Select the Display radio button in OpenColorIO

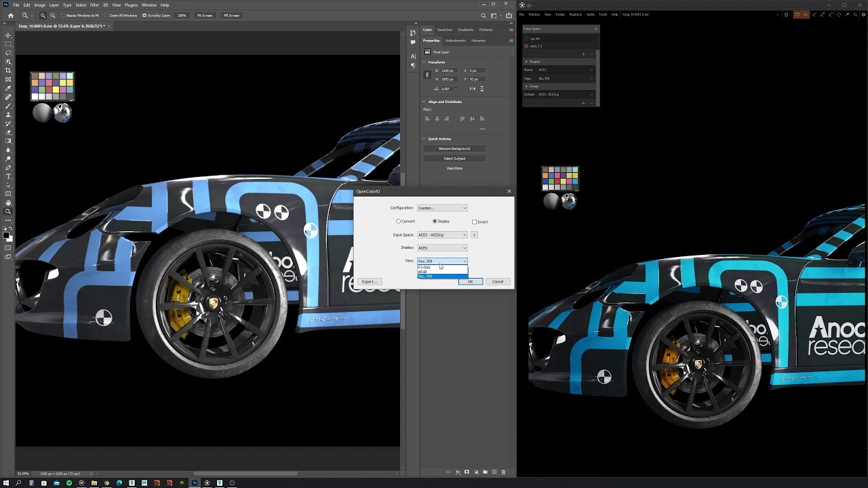click(435, 222)
